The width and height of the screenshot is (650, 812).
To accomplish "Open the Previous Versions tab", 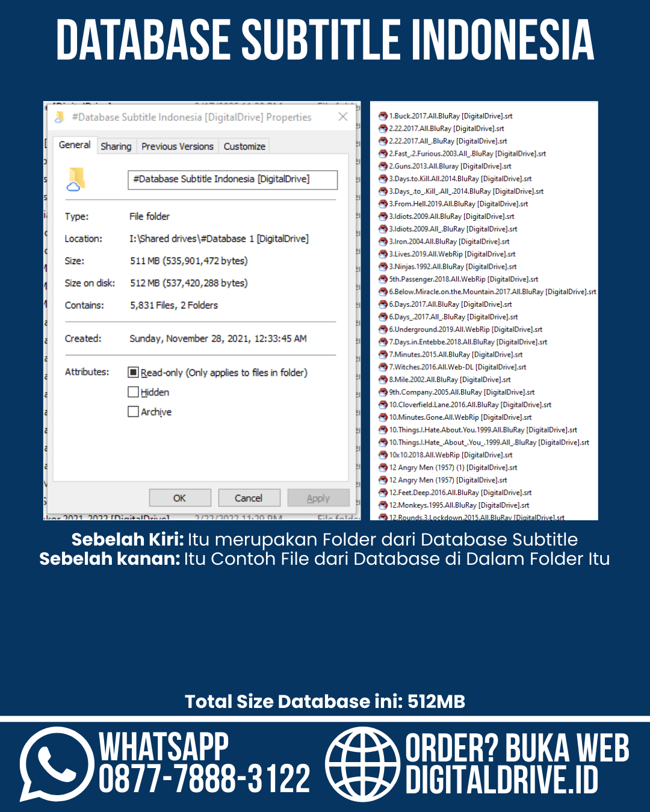I will point(178,146).
